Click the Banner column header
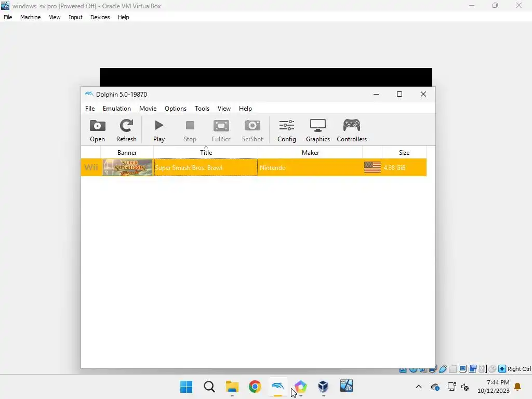532x399 pixels. click(x=127, y=153)
